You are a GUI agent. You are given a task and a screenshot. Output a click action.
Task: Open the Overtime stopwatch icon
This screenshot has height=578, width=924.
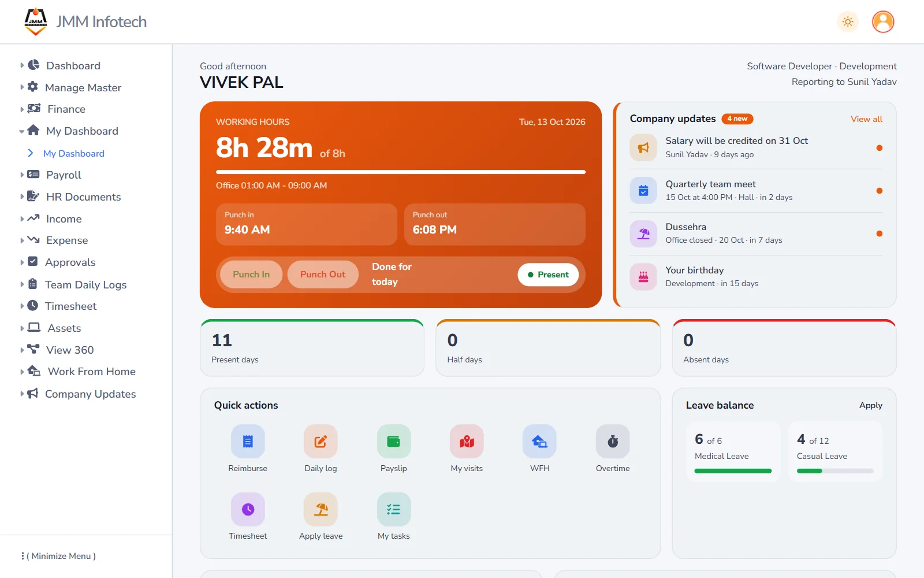click(x=613, y=442)
